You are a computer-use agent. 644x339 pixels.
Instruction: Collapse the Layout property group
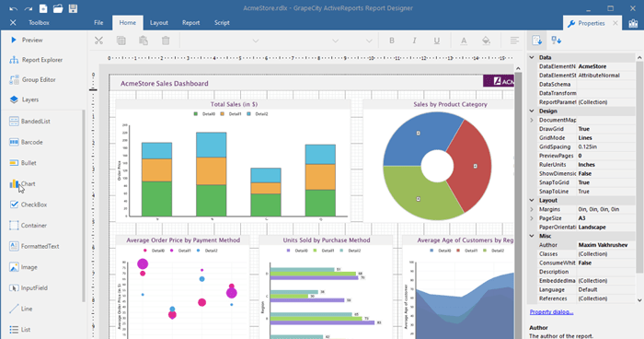coord(532,200)
